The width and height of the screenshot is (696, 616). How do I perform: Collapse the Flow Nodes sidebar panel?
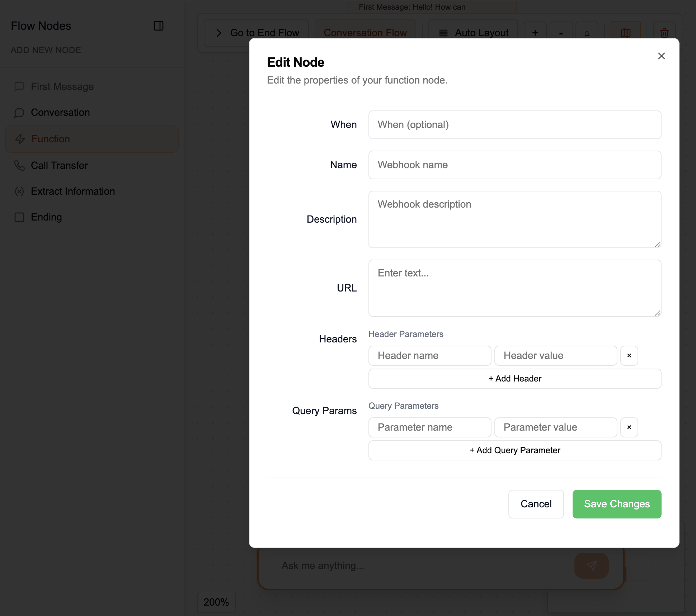click(x=159, y=26)
